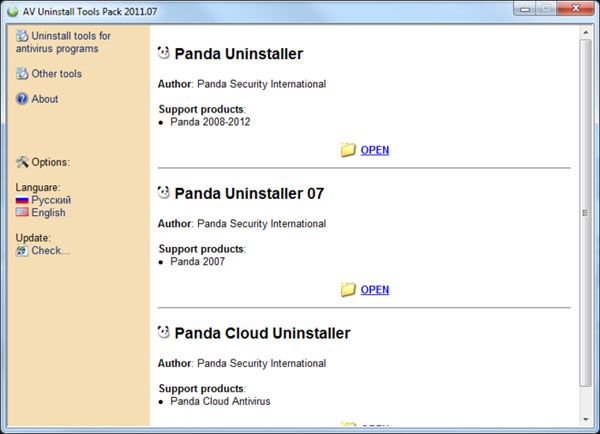Click the Other tools sidebar icon
The image size is (600, 434).
pos(22,73)
